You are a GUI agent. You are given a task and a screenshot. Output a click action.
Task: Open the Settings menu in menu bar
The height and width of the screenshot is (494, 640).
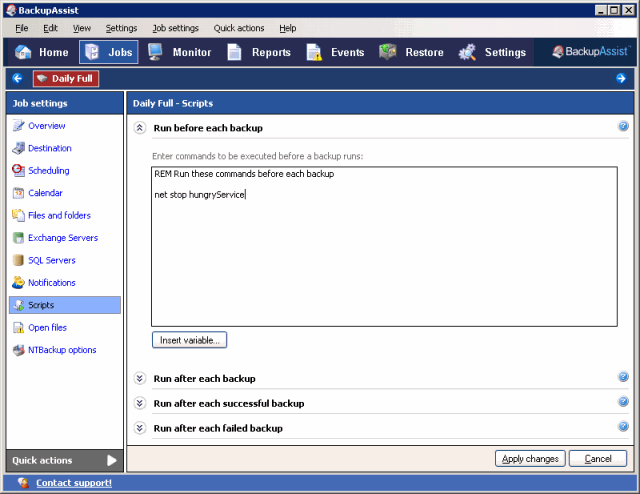click(x=121, y=28)
